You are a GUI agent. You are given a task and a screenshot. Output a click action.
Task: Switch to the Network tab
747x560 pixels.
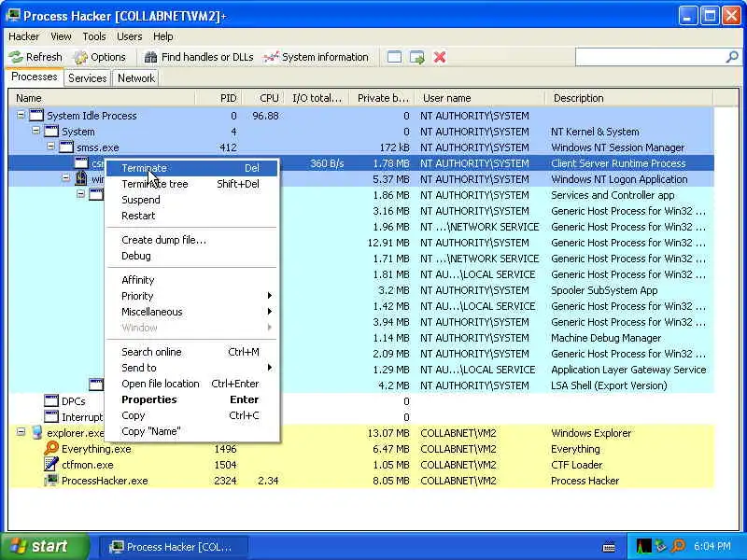pos(136,78)
